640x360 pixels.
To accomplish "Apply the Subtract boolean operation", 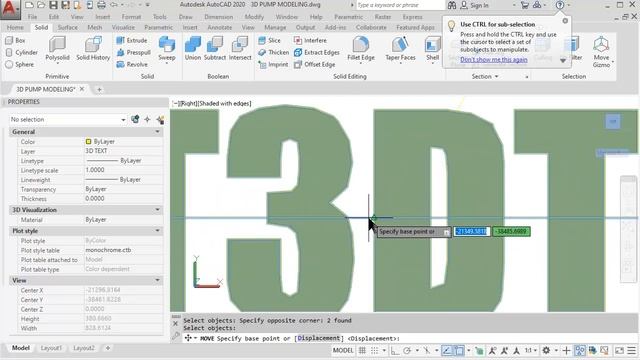I will tap(215, 49).
